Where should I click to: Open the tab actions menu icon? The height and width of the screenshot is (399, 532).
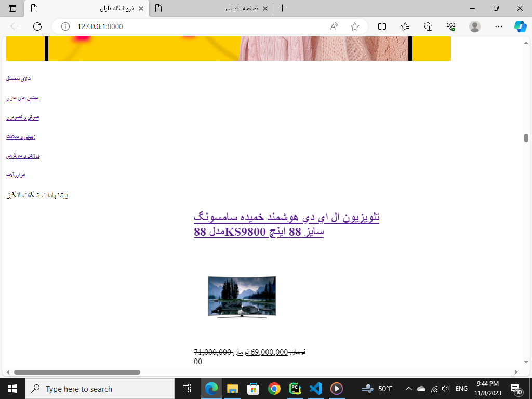click(x=12, y=8)
